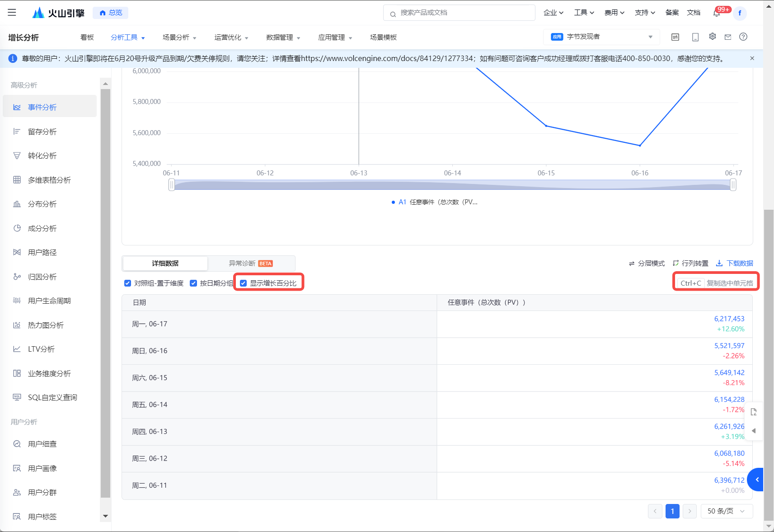Open 用户生命周期 from the sidebar
Viewport: 774px width, 532px height.
tap(50, 301)
